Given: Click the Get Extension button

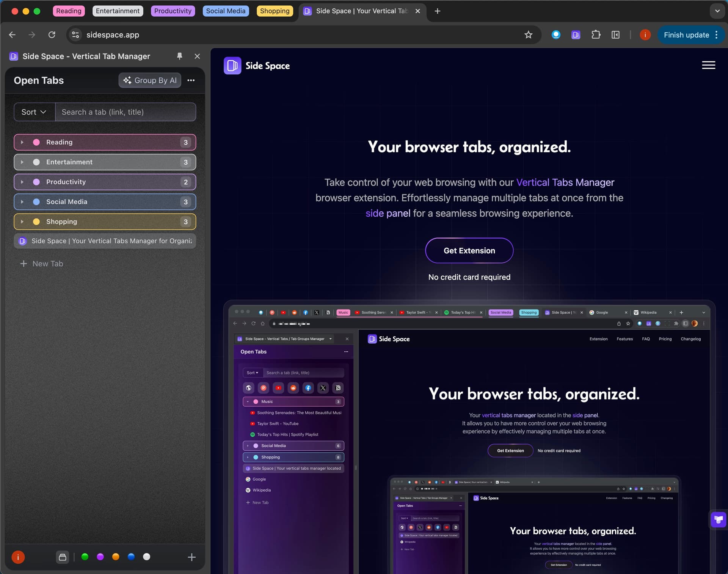Looking at the screenshot, I should click(469, 250).
